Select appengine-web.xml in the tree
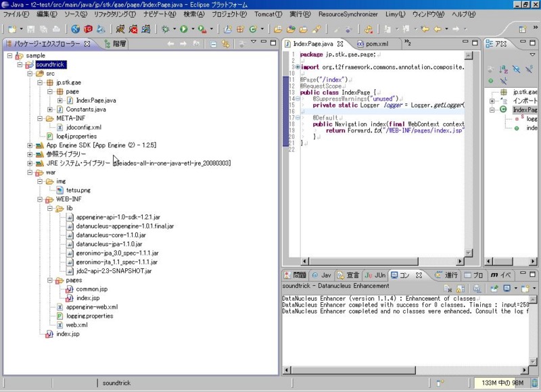The width and height of the screenshot is (541, 392). click(x=92, y=307)
